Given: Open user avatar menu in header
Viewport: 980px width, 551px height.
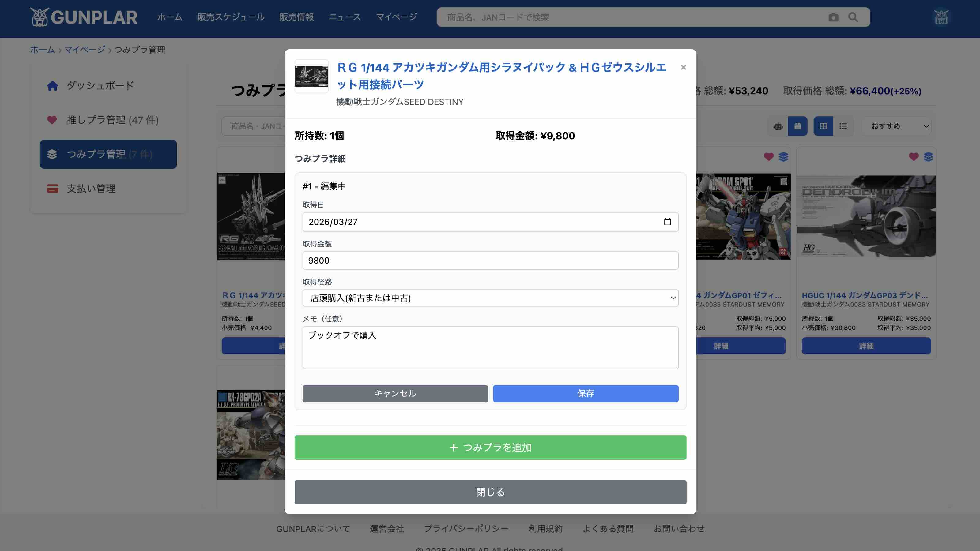Looking at the screenshot, I should (x=941, y=17).
